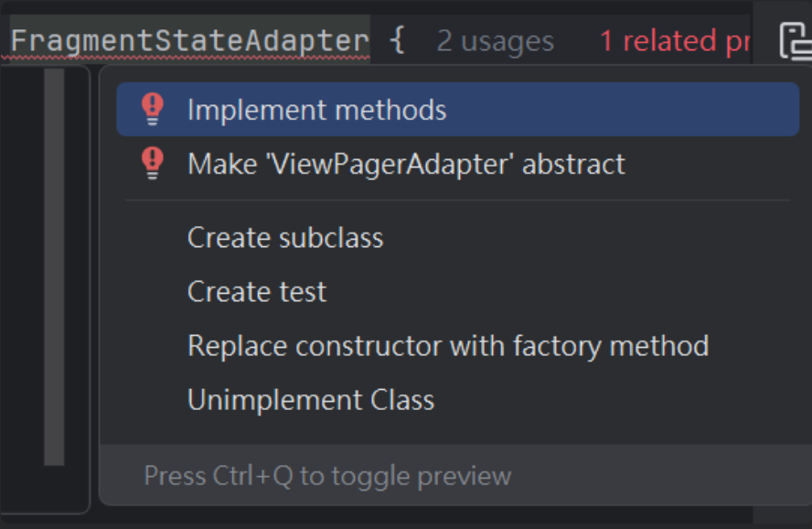Image resolution: width=812 pixels, height=529 pixels.
Task: Click the red bulb icon beside Make abstract
Action: 153,164
